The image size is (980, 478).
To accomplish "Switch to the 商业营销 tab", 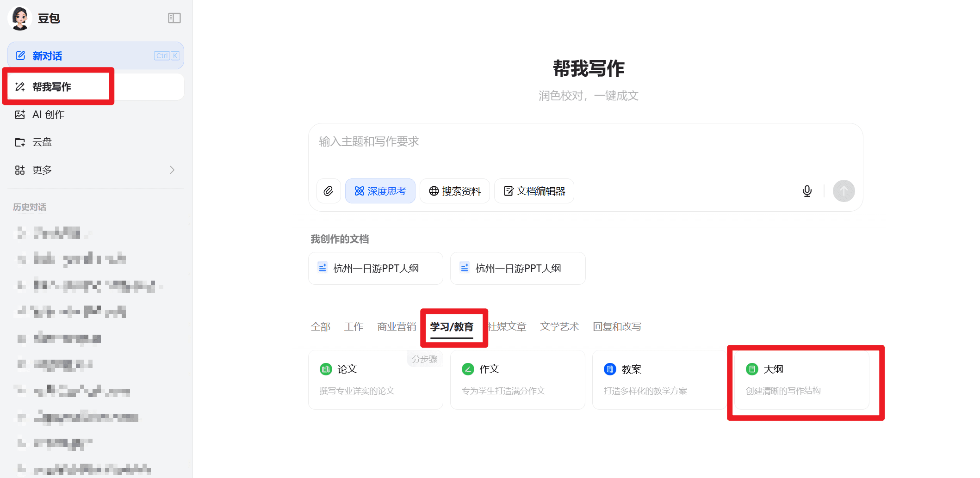I will point(396,327).
